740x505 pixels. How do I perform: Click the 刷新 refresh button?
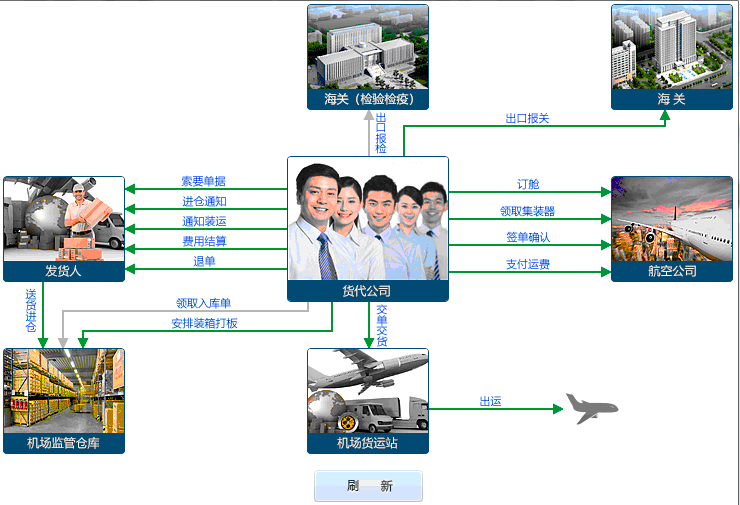(x=368, y=486)
